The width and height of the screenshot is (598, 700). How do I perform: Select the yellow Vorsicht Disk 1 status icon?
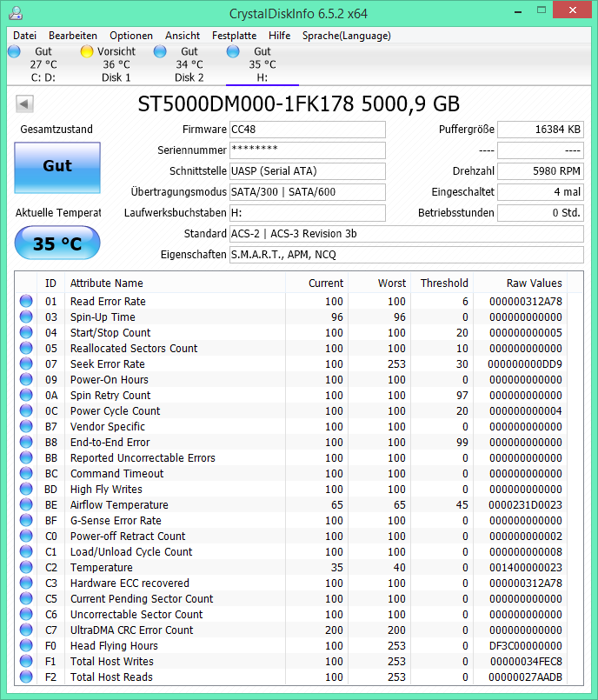pos(87,51)
